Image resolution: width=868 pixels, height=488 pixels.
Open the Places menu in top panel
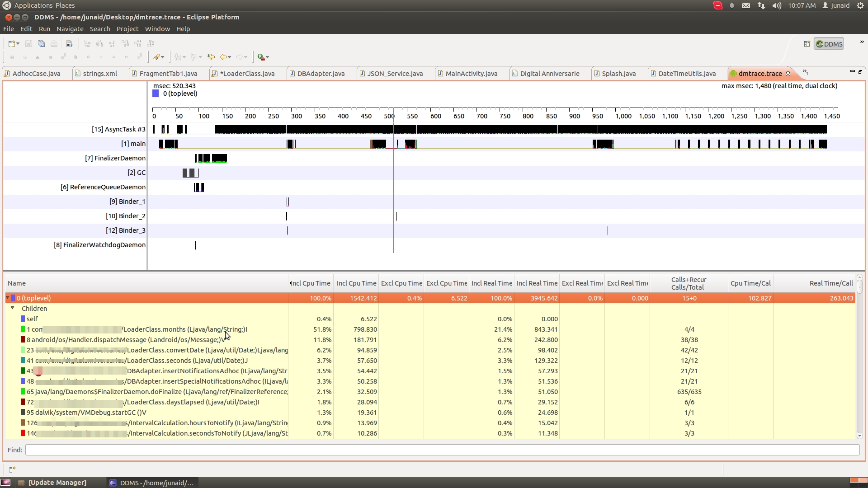coord(65,5)
